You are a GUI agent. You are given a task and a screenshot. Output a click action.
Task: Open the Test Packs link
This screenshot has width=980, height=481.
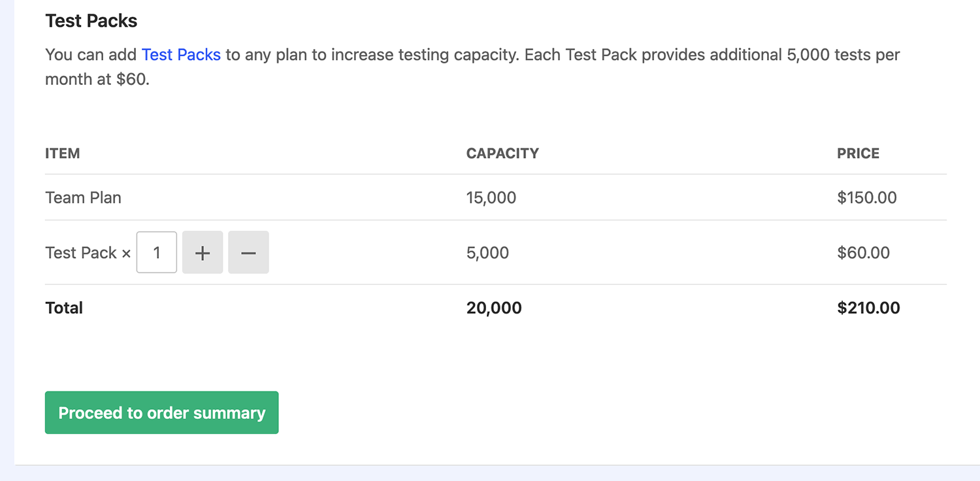[x=181, y=55]
